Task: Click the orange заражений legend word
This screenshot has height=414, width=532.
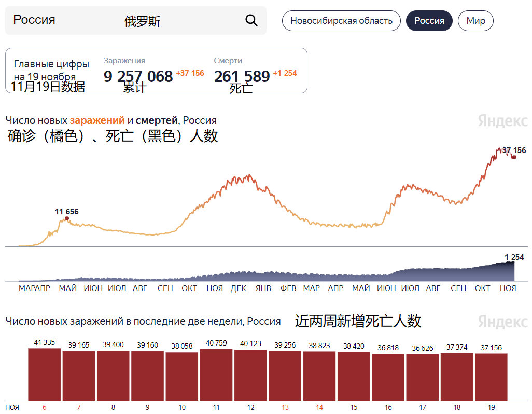Action: (x=97, y=120)
